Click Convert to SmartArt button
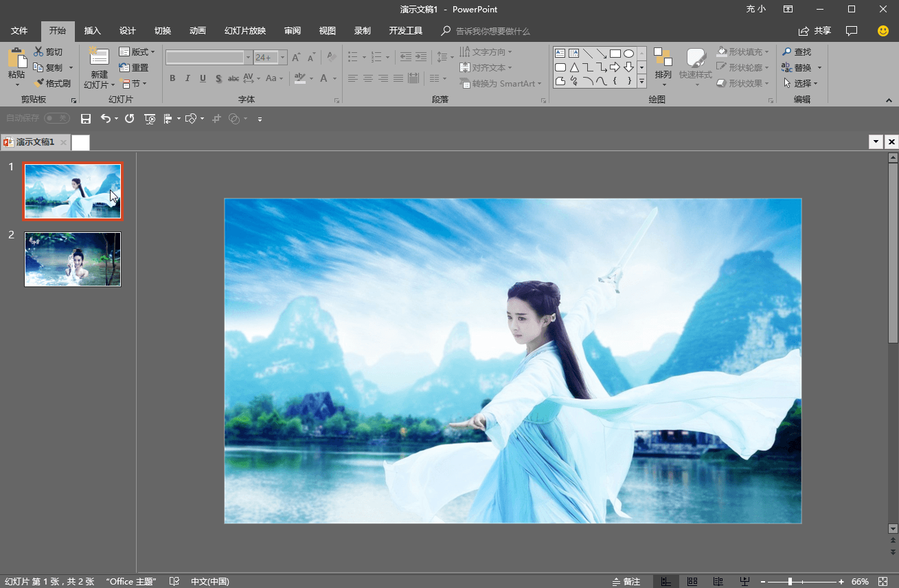 click(x=501, y=83)
